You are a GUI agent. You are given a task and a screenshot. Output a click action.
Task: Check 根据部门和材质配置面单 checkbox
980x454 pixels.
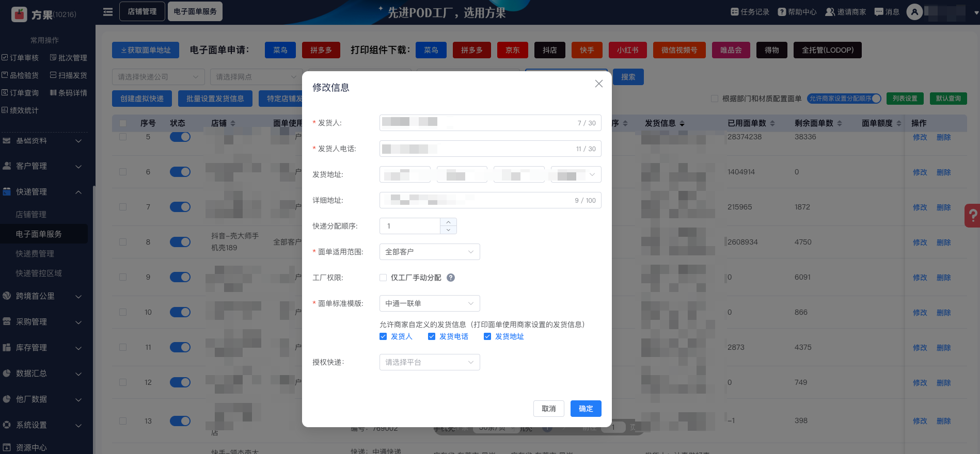point(715,99)
